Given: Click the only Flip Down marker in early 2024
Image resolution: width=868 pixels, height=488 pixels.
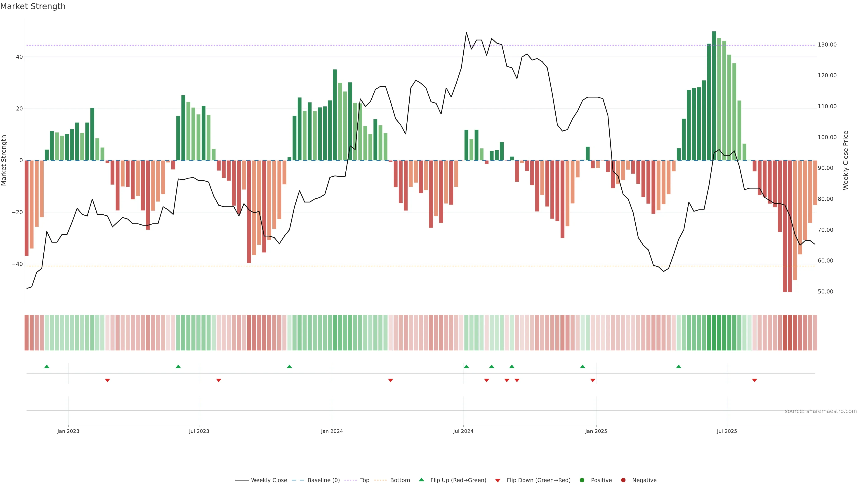Looking at the screenshot, I should point(391,380).
